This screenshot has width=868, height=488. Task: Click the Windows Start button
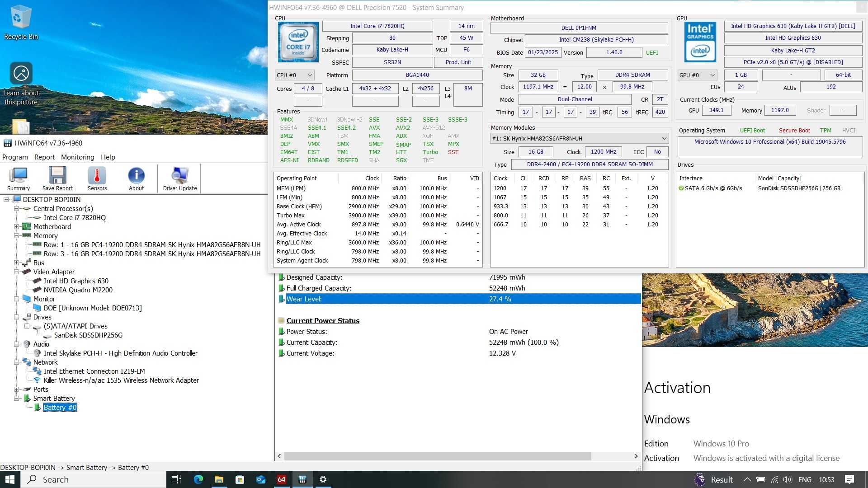[x=10, y=479]
